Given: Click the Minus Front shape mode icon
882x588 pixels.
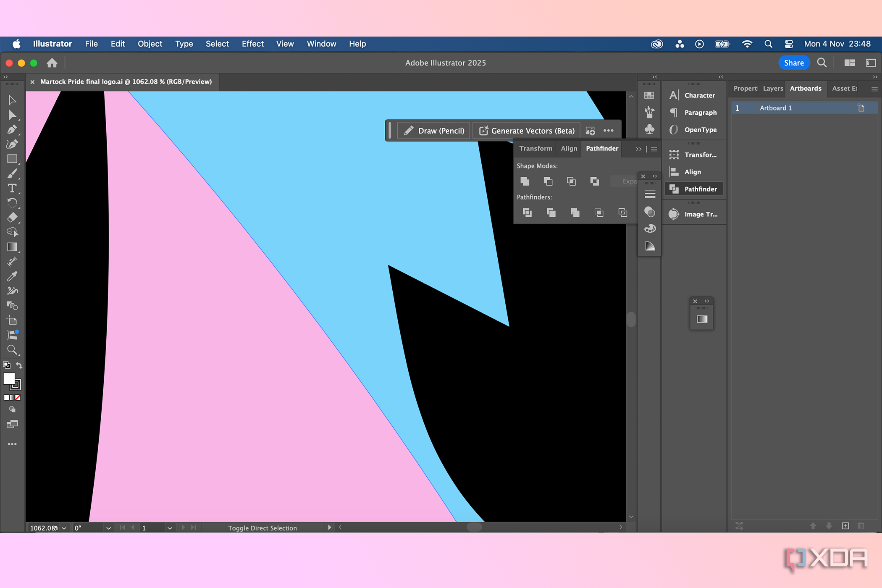Looking at the screenshot, I should pyautogui.click(x=548, y=181).
